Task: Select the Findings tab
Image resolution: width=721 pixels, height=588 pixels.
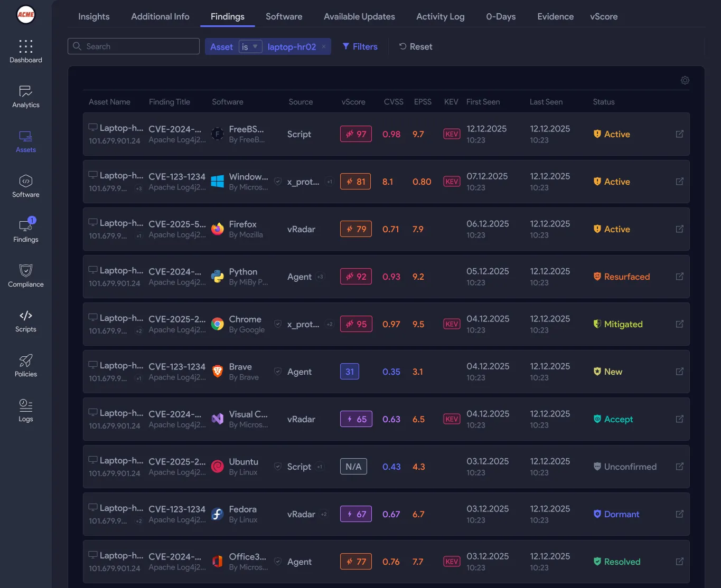Action: click(228, 16)
